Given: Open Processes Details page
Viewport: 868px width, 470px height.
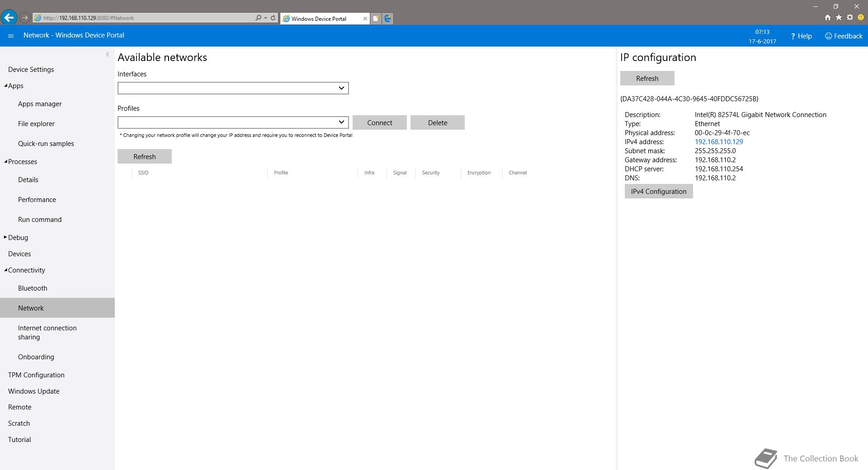Looking at the screenshot, I should click(x=28, y=180).
